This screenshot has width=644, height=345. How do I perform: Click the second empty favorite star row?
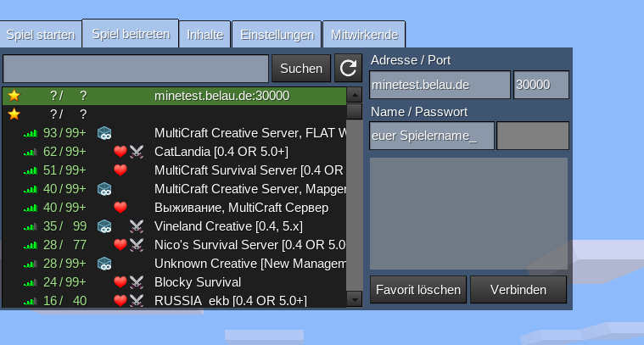click(x=14, y=114)
